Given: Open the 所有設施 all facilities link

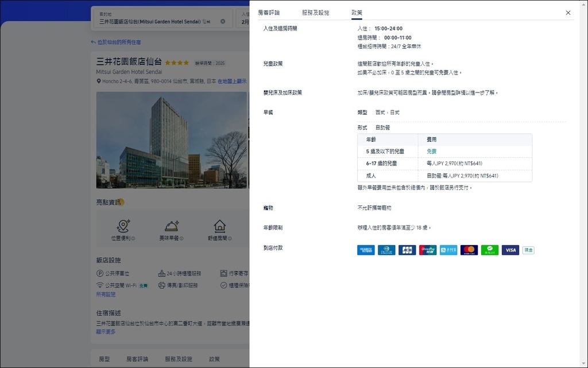Looking at the screenshot, I should pyautogui.click(x=106, y=295).
